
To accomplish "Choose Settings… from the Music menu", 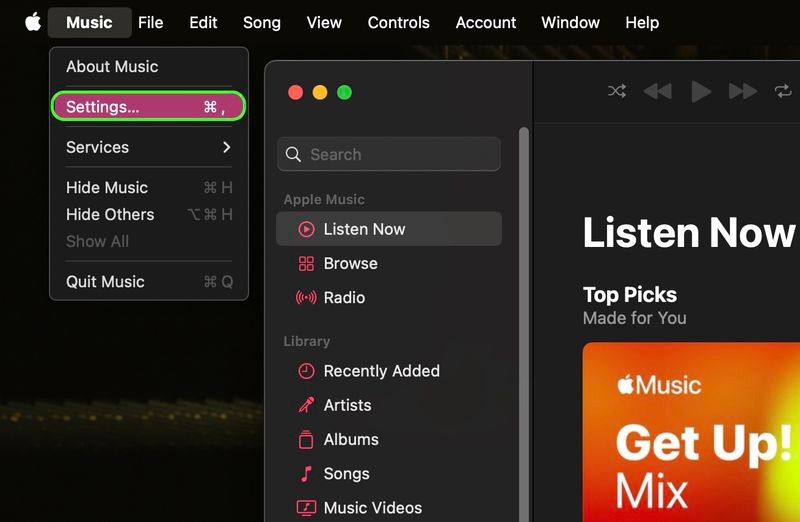I will click(x=148, y=107).
